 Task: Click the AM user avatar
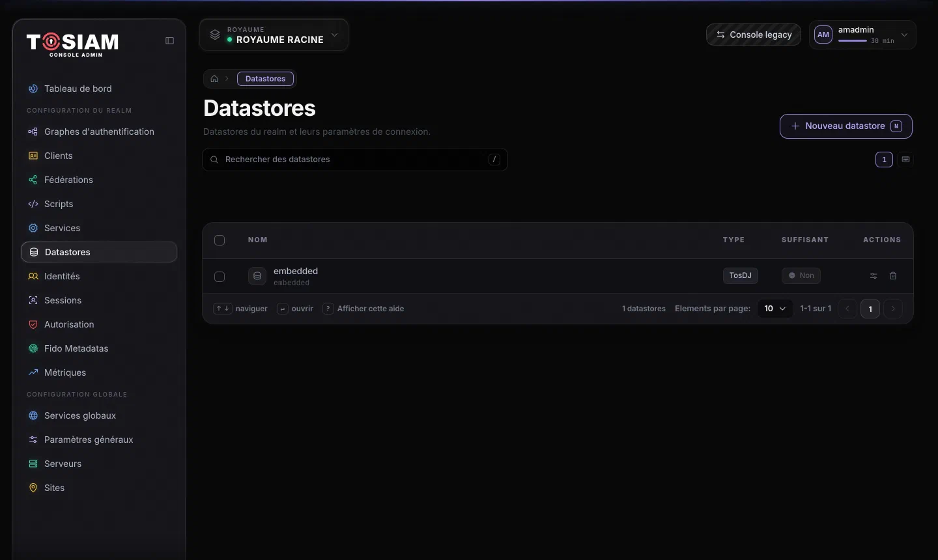point(823,35)
